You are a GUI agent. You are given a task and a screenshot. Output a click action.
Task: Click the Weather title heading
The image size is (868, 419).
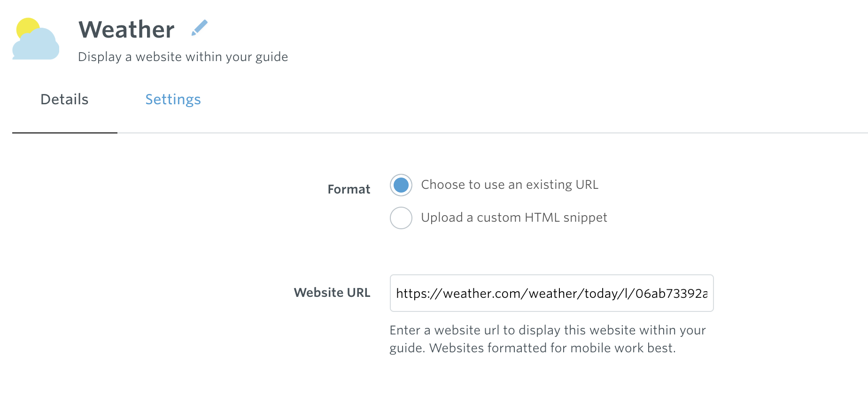click(x=126, y=30)
